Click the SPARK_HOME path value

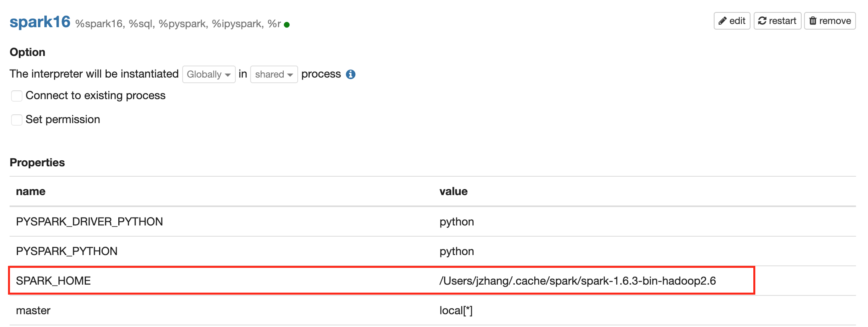pyautogui.click(x=577, y=281)
